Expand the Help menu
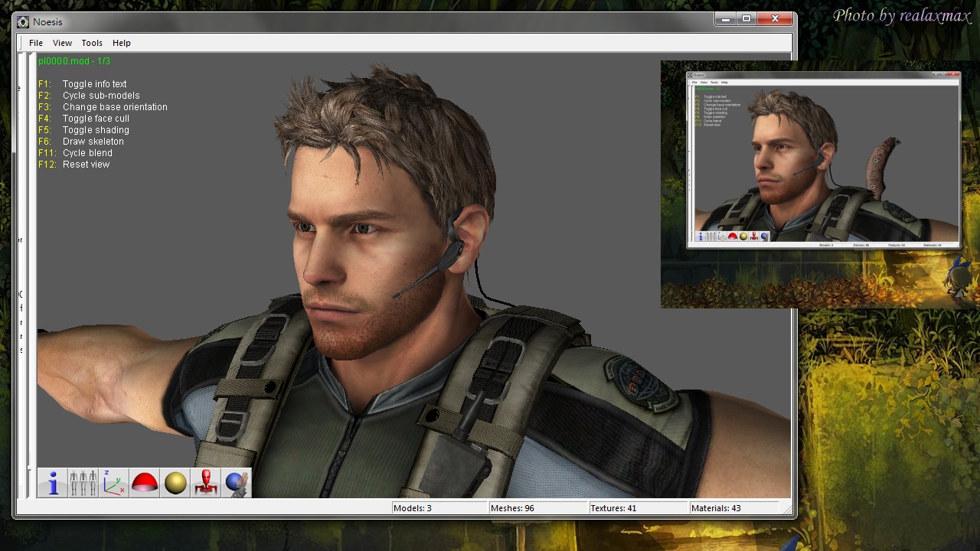Image resolution: width=980 pixels, height=551 pixels. click(x=121, y=43)
